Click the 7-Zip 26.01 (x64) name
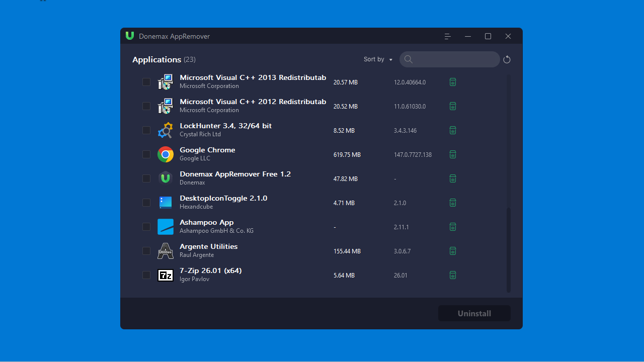 [211, 270]
